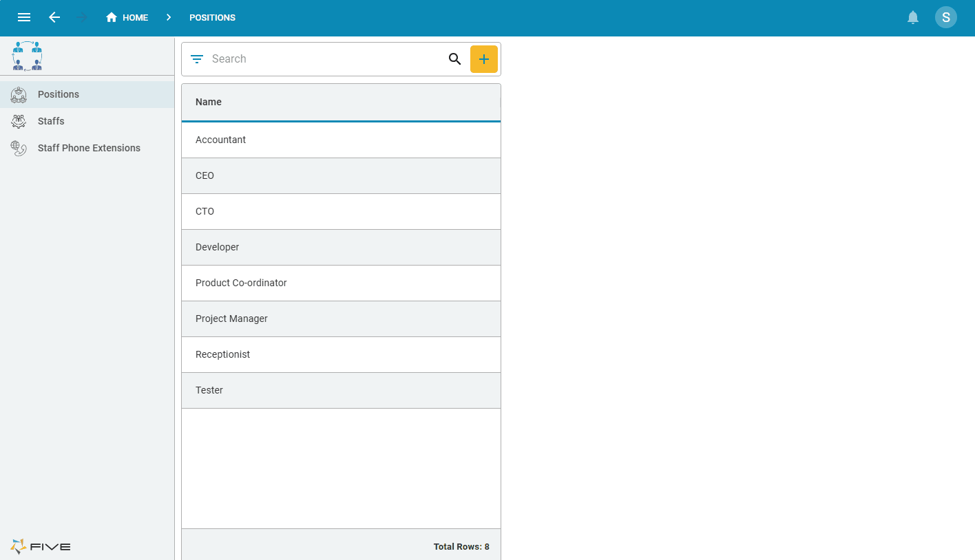Click the POSITIONS breadcrumb label
Screen dimensions: 975x560
[x=212, y=17]
